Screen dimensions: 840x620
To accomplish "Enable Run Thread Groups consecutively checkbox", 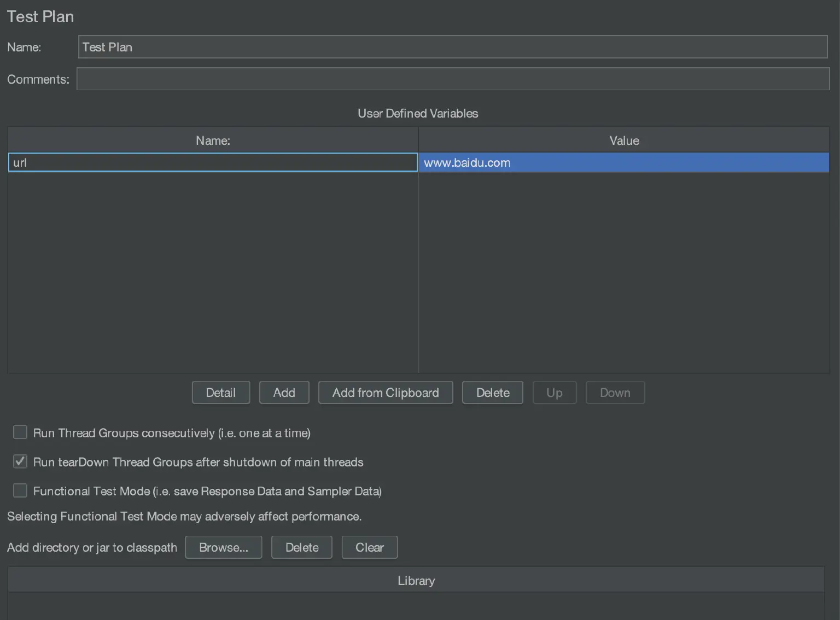I will (x=20, y=432).
